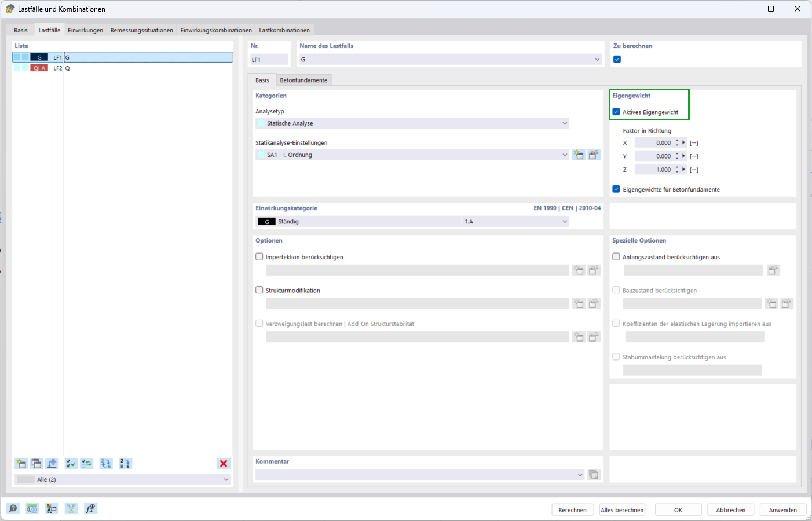
Task: Open the Einwirkungskombinationen tab
Action: [216, 30]
